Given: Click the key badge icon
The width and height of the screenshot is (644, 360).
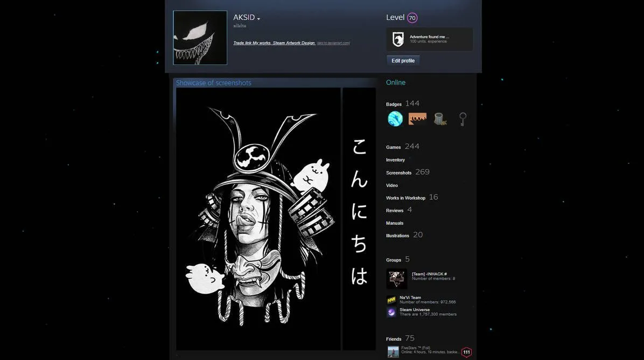Looking at the screenshot, I should [x=463, y=119].
